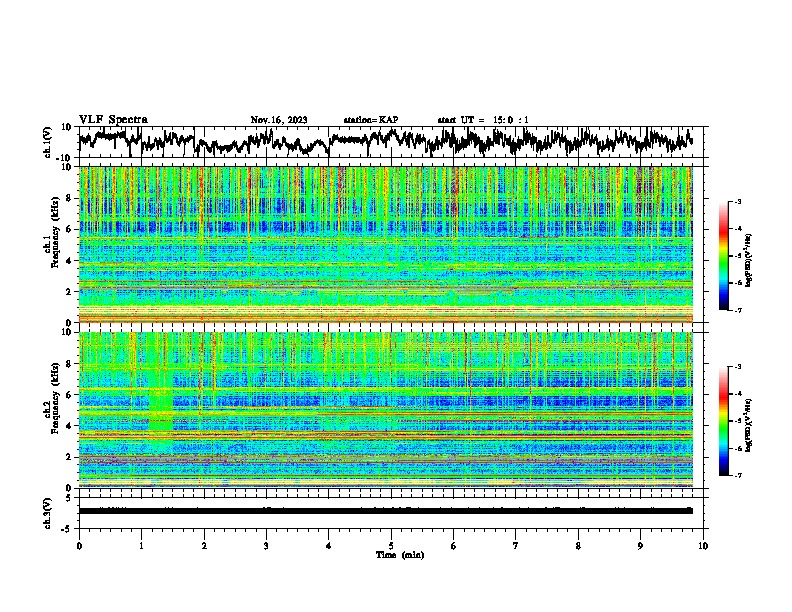Click the "VLF Spectra" plot title
The width and height of the screenshot is (792, 612).
113,120
